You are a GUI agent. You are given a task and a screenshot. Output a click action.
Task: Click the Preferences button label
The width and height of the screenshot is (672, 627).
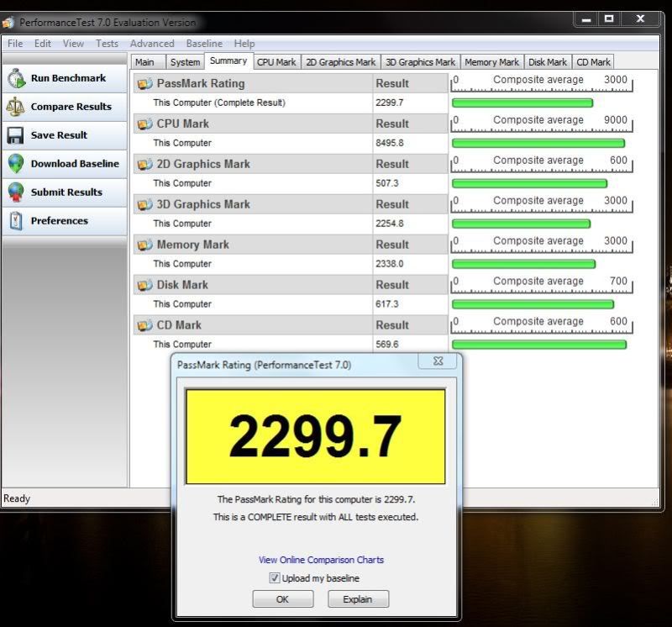60,221
